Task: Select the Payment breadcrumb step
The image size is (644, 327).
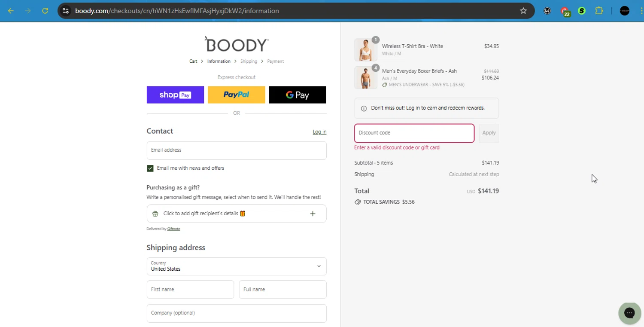Action: (275, 61)
